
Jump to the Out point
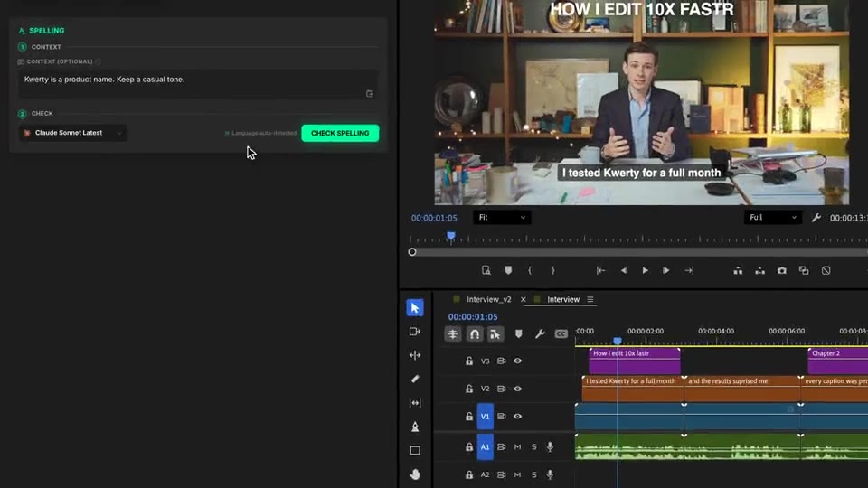coord(689,270)
